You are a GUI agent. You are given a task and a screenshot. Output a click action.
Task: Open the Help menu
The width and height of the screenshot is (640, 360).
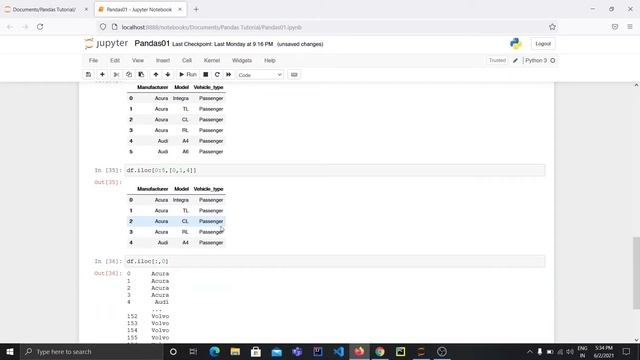tap(270, 60)
